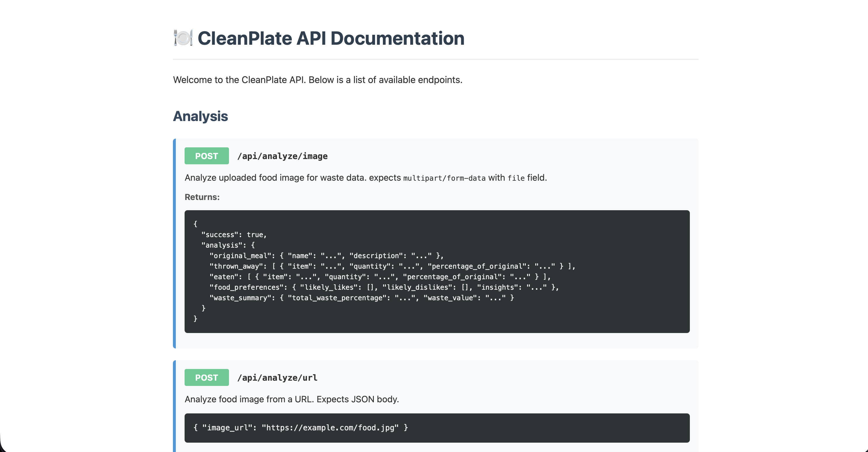This screenshot has width=868, height=452.
Task: Click the "thrown_away" line in code block
Action: tap(392, 266)
